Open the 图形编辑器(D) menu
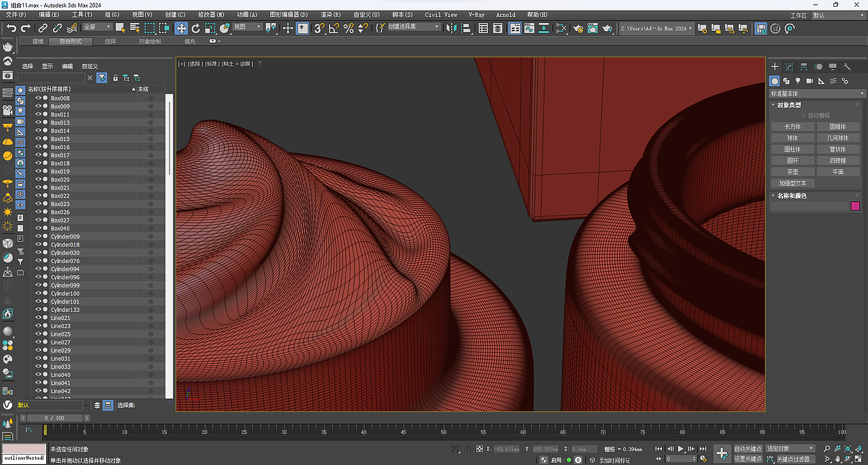This screenshot has height=465, width=868. [x=288, y=14]
